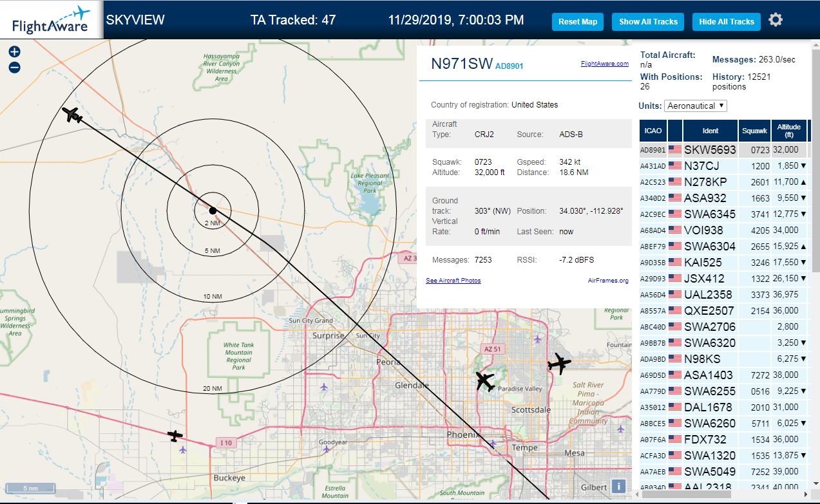820x504 pixels.
Task: Open the settings gear icon
Action: tap(776, 20)
